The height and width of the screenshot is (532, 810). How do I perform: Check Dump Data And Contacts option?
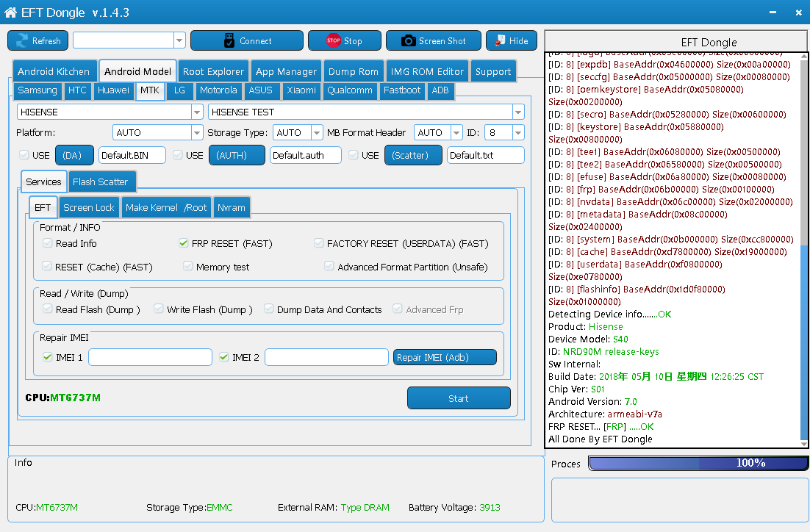[268, 309]
